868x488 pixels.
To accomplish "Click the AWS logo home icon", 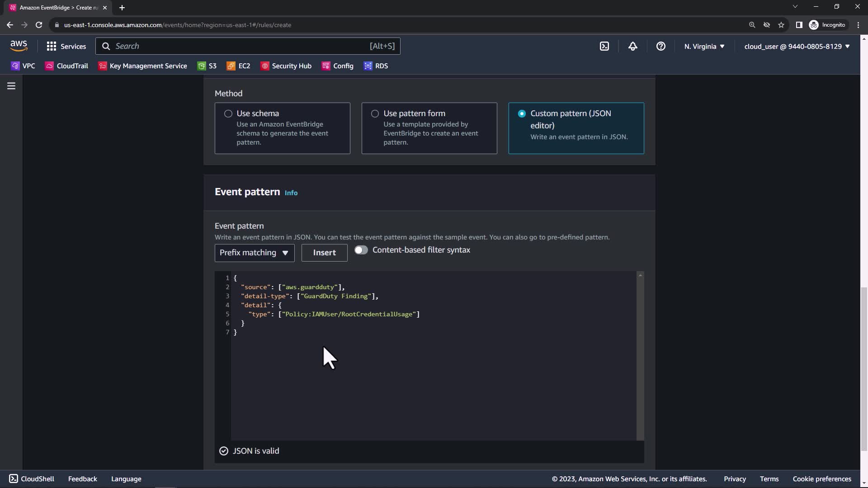I will tap(19, 46).
